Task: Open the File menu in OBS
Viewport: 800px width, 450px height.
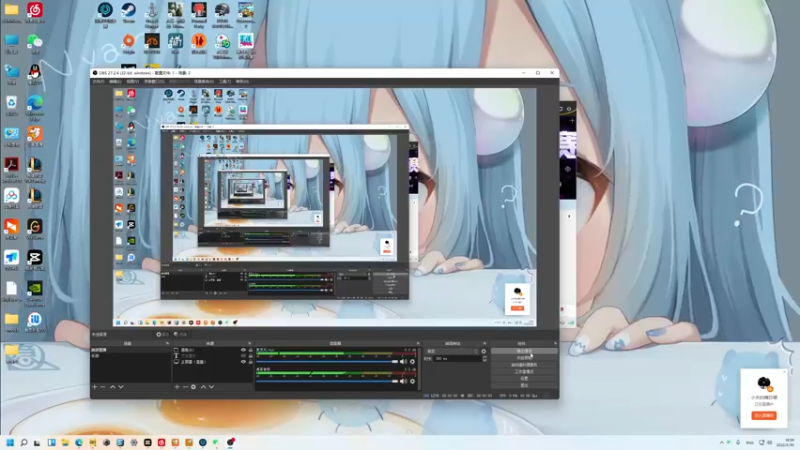Action: pyautogui.click(x=98, y=81)
